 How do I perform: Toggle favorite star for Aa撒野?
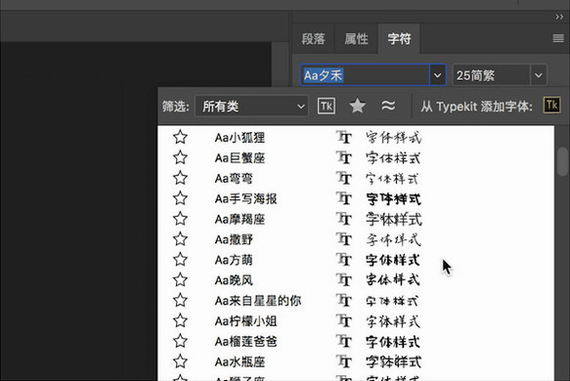click(x=180, y=239)
